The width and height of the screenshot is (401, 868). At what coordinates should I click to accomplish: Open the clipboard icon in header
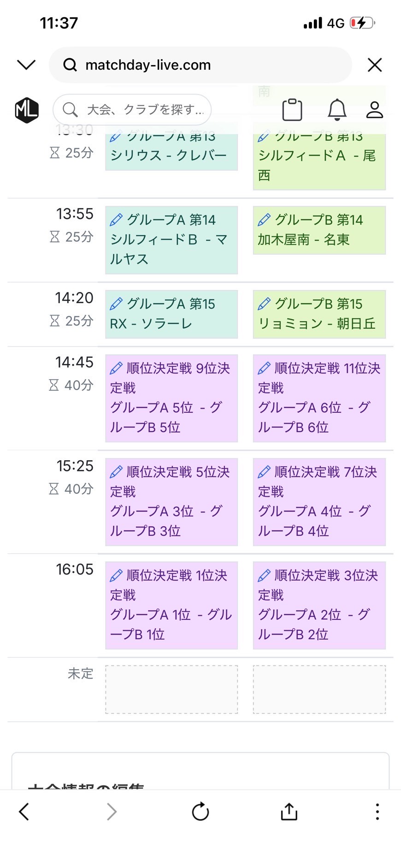tap(292, 110)
